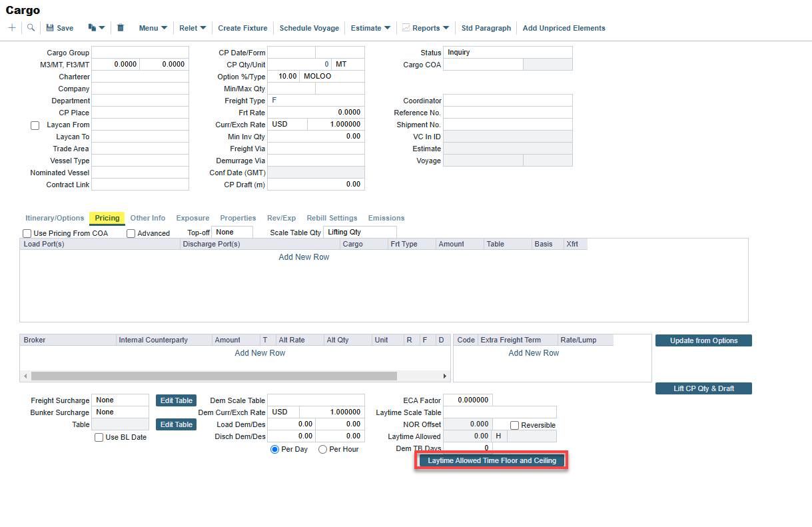The image size is (812, 527).
Task: Click the Update from Options button
Action: click(x=703, y=340)
